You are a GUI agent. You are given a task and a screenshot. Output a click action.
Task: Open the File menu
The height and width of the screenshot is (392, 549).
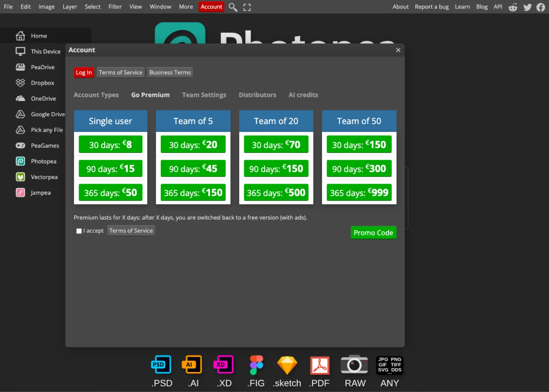8,7
